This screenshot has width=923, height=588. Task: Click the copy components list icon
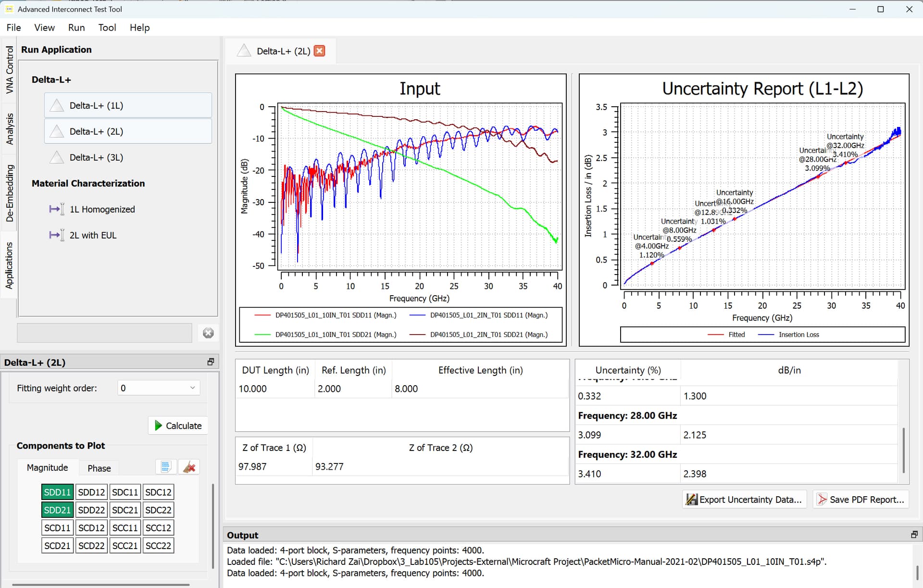pos(165,466)
